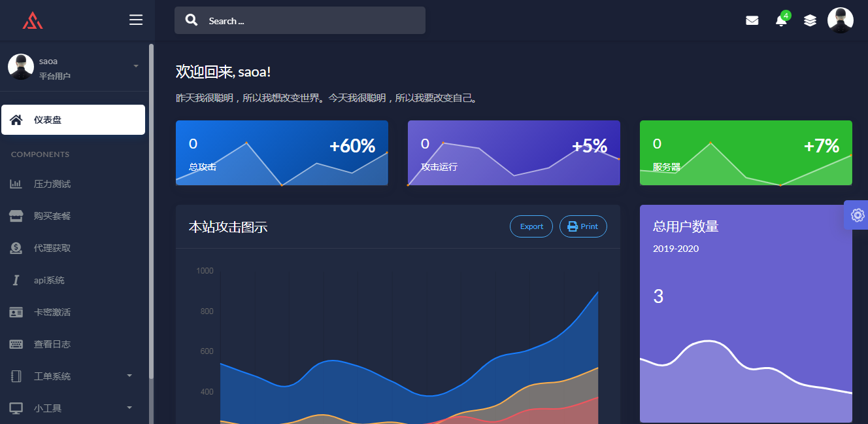Screen dimensions: 868x424
Task: Open 压力测试 in the sidebar
Action: pos(52,184)
